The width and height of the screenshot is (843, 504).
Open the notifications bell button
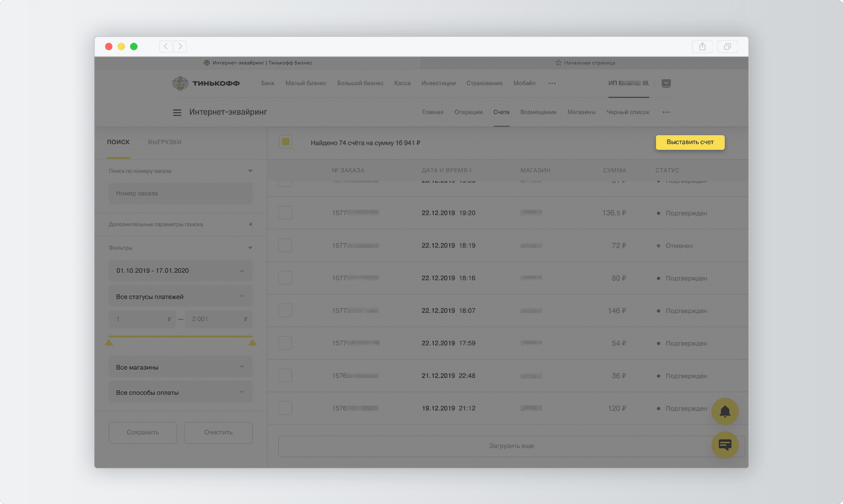click(x=725, y=412)
